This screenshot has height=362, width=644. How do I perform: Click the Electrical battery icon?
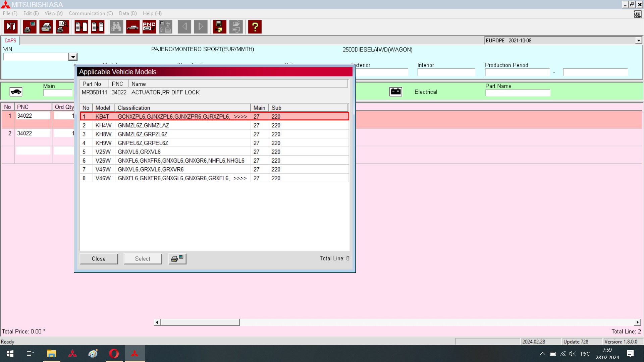396,92
